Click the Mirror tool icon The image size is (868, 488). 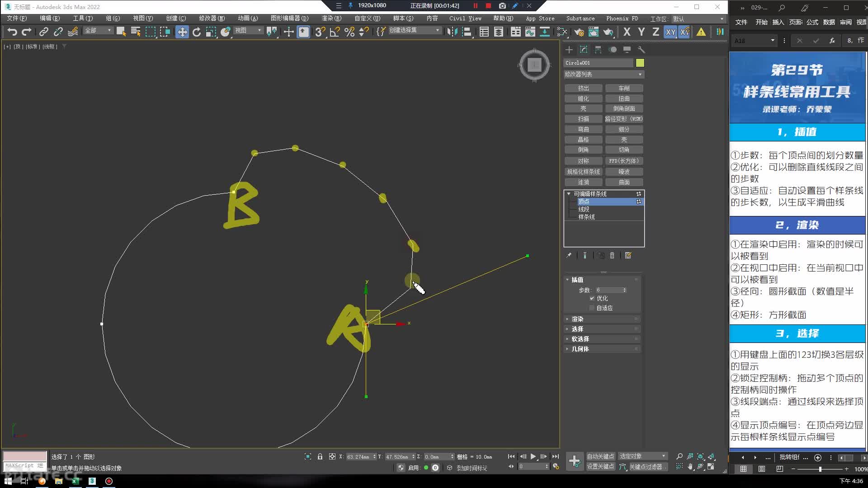tap(452, 32)
